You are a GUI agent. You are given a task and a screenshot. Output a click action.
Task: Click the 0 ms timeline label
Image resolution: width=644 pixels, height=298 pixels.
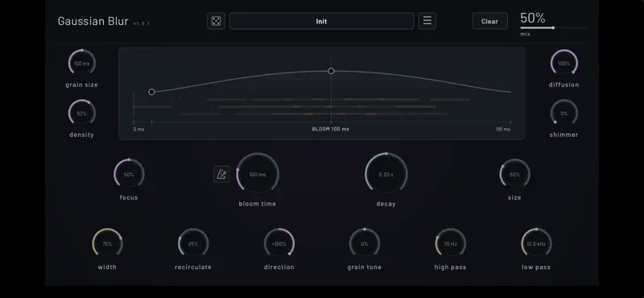(x=138, y=129)
